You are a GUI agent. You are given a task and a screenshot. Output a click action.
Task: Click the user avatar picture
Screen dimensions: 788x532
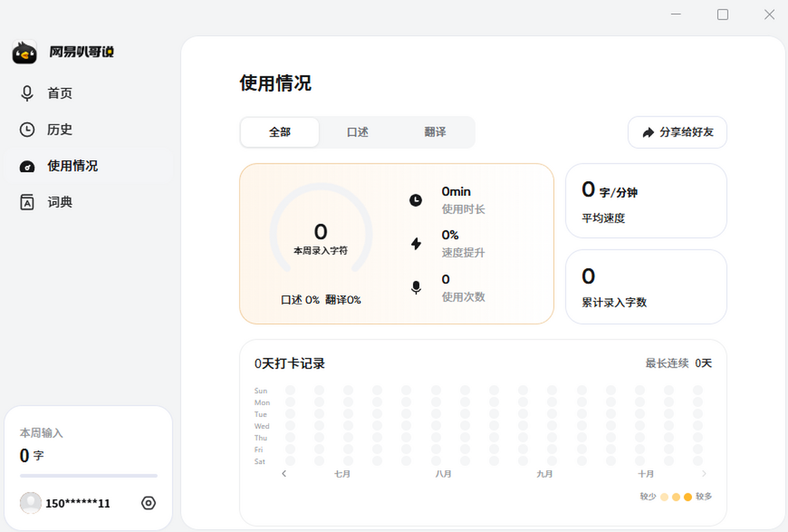[x=31, y=503]
